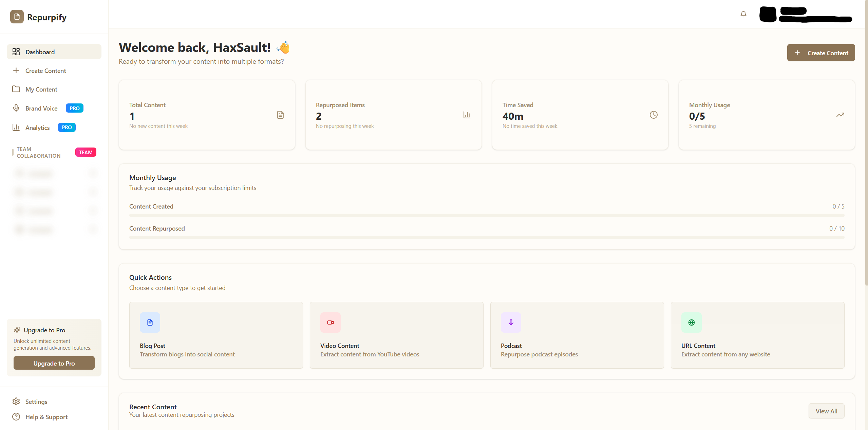868x430 pixels.
Task: Click the Time Saved clock icon
Action: tap(653, 115)
